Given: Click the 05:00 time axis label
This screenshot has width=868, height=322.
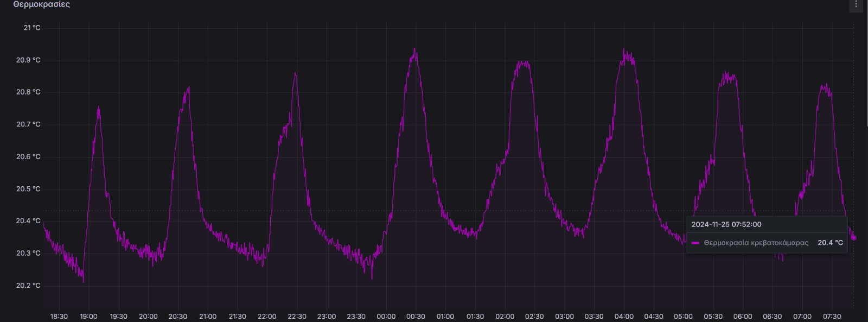Looking at the screenshot, I should coord(684,317).
